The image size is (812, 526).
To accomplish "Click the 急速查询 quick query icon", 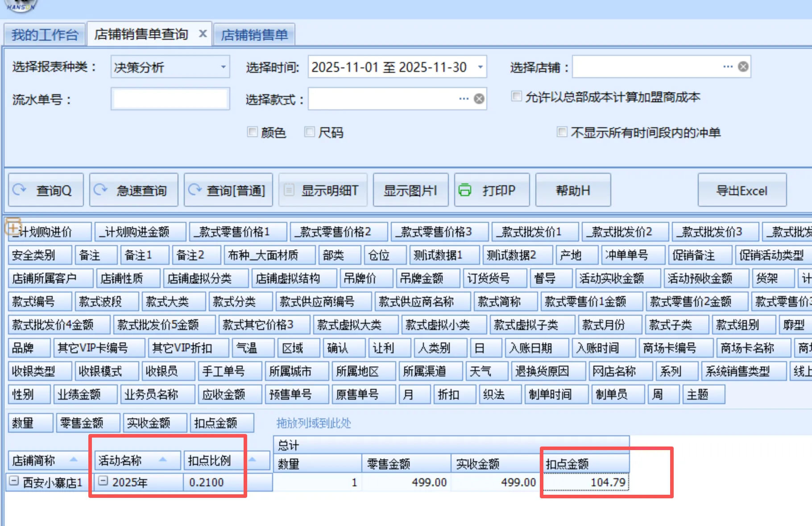I will pos(101,190).
